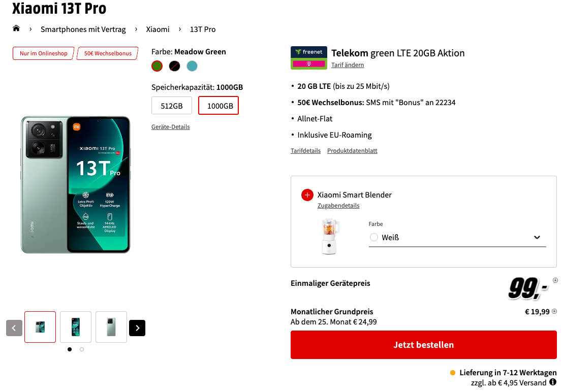Open shipping info icon next to Versand
The height and width of the screenshot is (392, 563).
click(x=553, y=382)
